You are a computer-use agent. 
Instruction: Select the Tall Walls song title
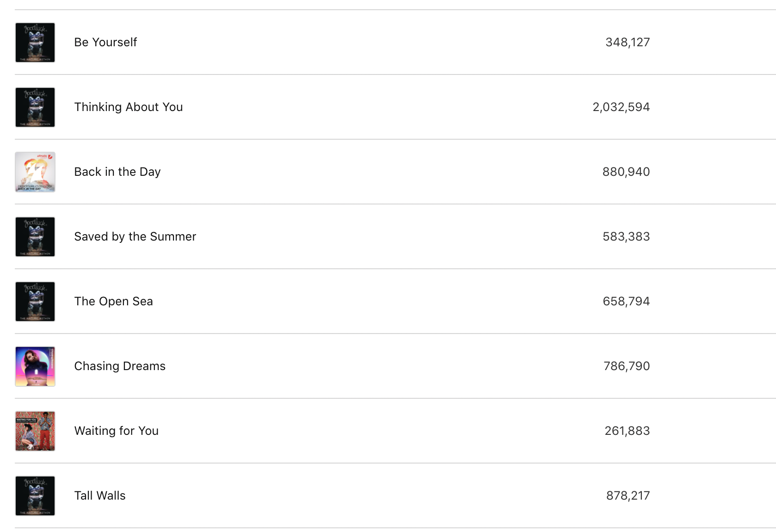click(x=100, y=496)
